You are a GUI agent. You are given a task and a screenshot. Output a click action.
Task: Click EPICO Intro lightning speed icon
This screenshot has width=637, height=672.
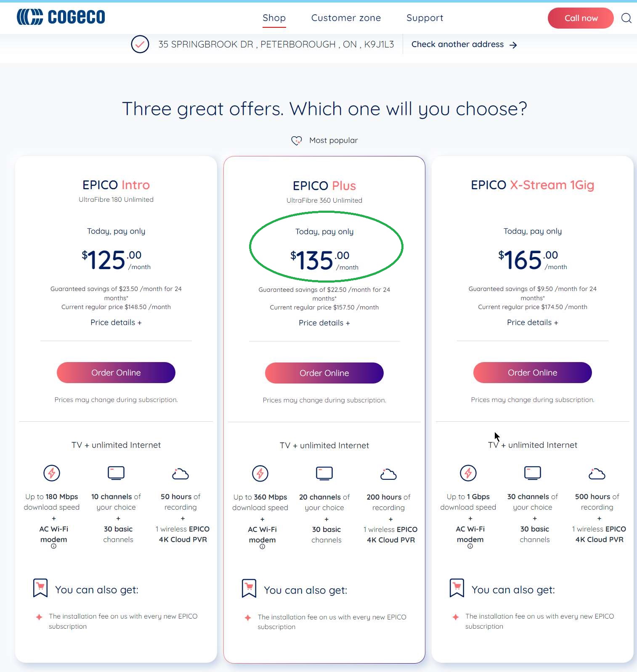[52, 473]
